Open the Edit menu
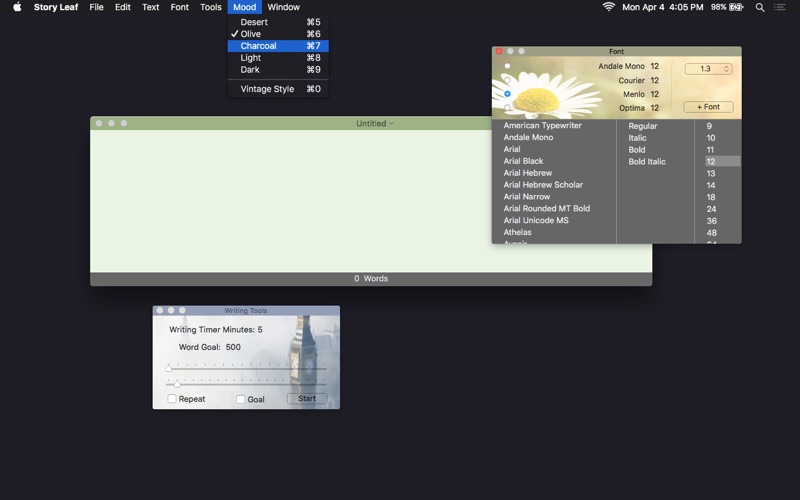The width and height of the screenshot is (800, 500). [122, 7]
